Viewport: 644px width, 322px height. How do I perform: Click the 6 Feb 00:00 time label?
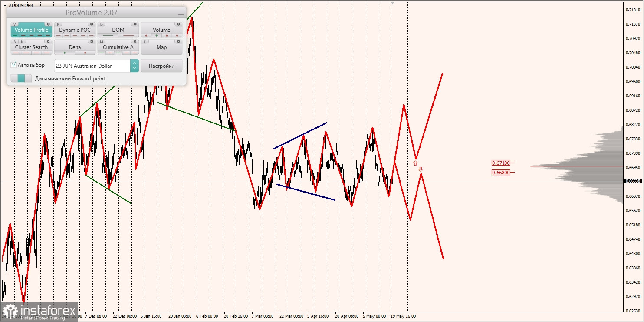(207, 316)
